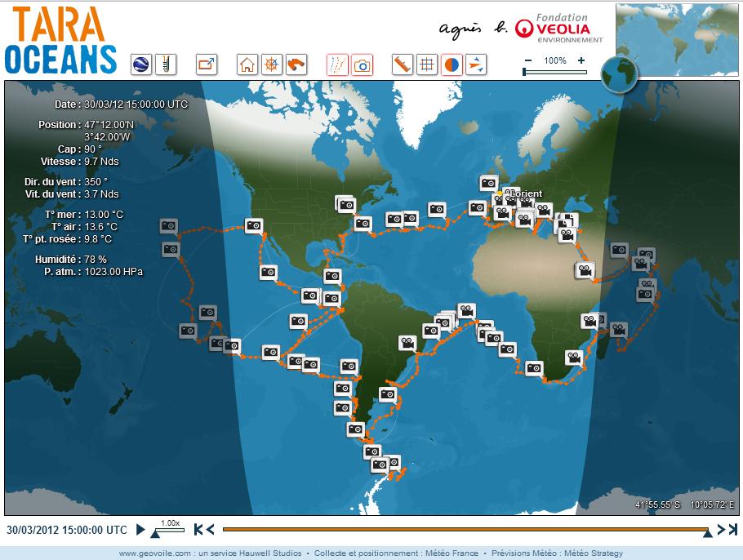This screenshot has height=560, width=743.
Task: Open the video marker off Mozambique's coast
Action: [x=574, y=358]
